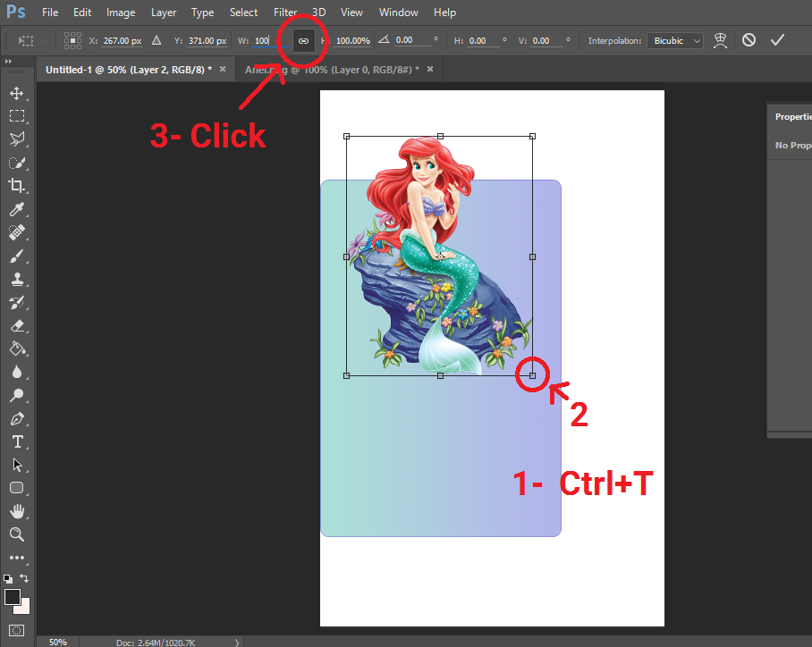This screenshot has width=812, height=647.
Task: Select the Hand tool
Action: pyautogui.click(x=17, y=511)
